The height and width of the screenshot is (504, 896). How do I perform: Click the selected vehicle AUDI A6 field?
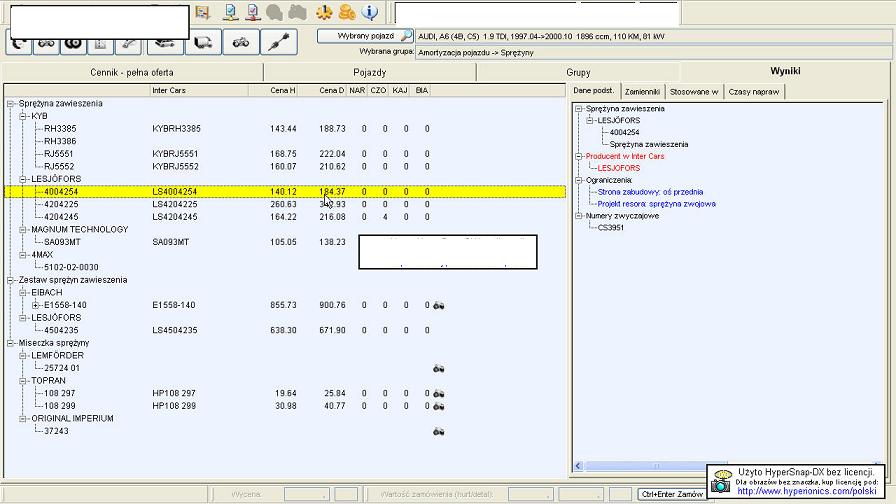tap(654, 37)
